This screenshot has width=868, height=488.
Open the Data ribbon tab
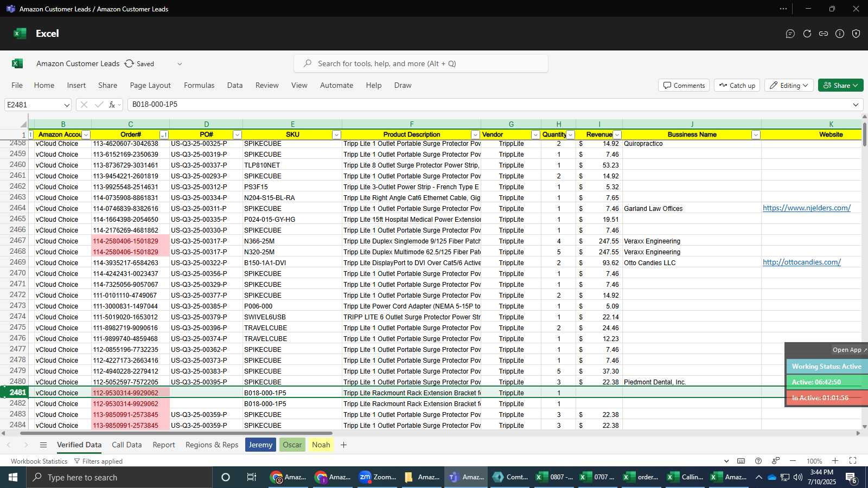(235, 85)
